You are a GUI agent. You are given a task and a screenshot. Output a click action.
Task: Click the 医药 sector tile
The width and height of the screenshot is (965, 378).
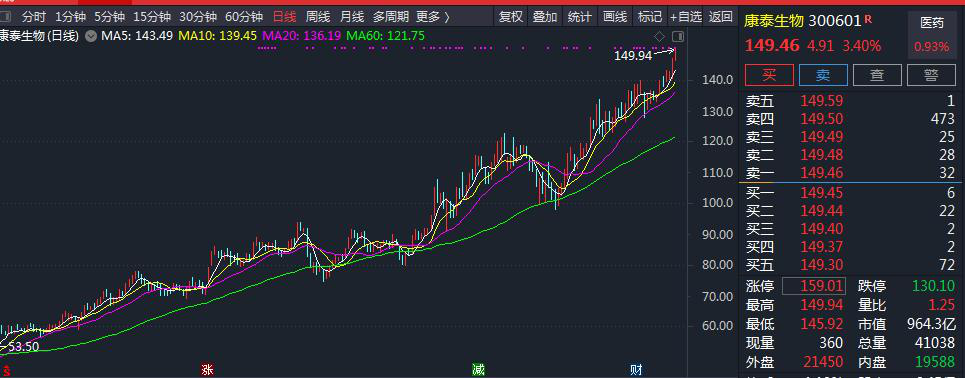[x=932, y=34]
